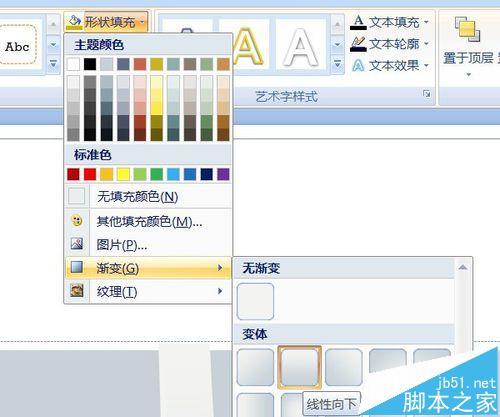
Task: Open 其他填充颜色(M)... menu item
Action: [x=148, y=221]
